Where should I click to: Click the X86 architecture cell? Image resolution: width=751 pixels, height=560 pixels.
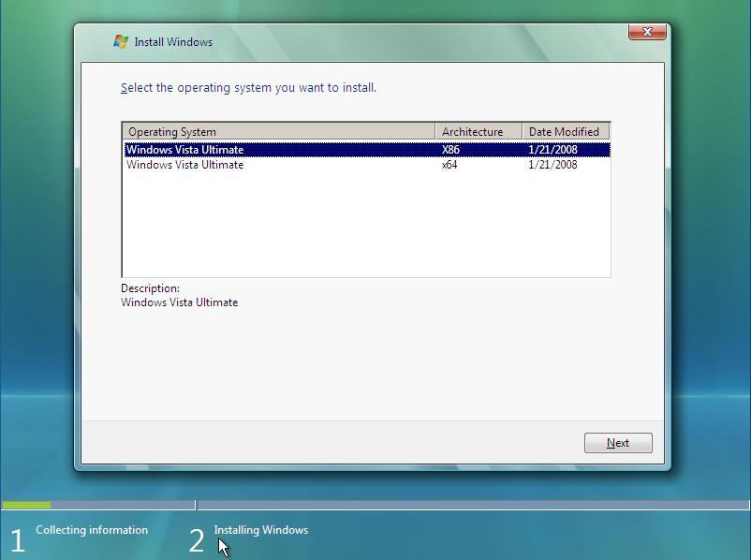click(450, 150)
